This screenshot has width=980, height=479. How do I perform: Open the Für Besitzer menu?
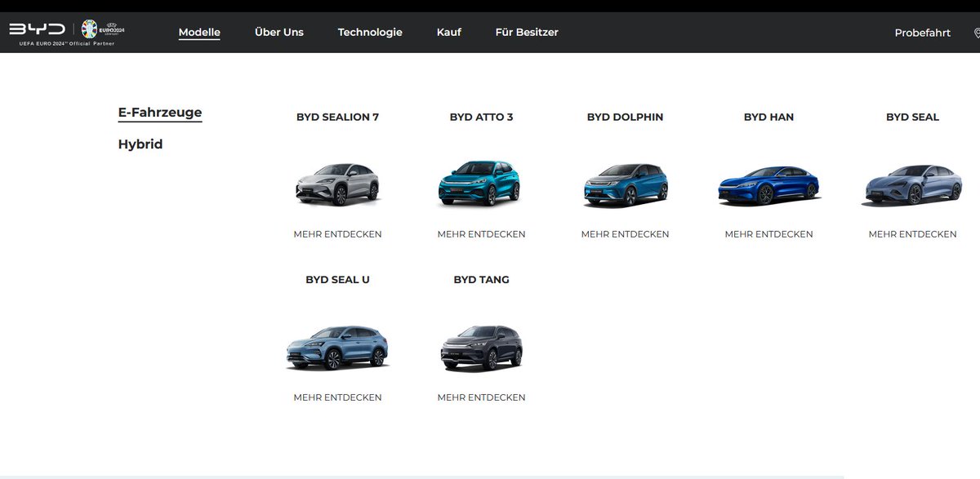tap(527, 33)
